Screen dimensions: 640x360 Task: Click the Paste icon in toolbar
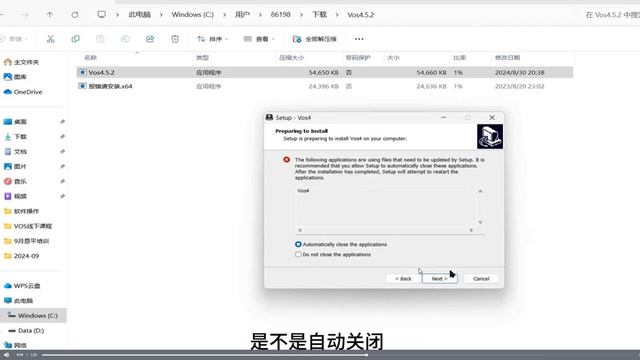100,39
